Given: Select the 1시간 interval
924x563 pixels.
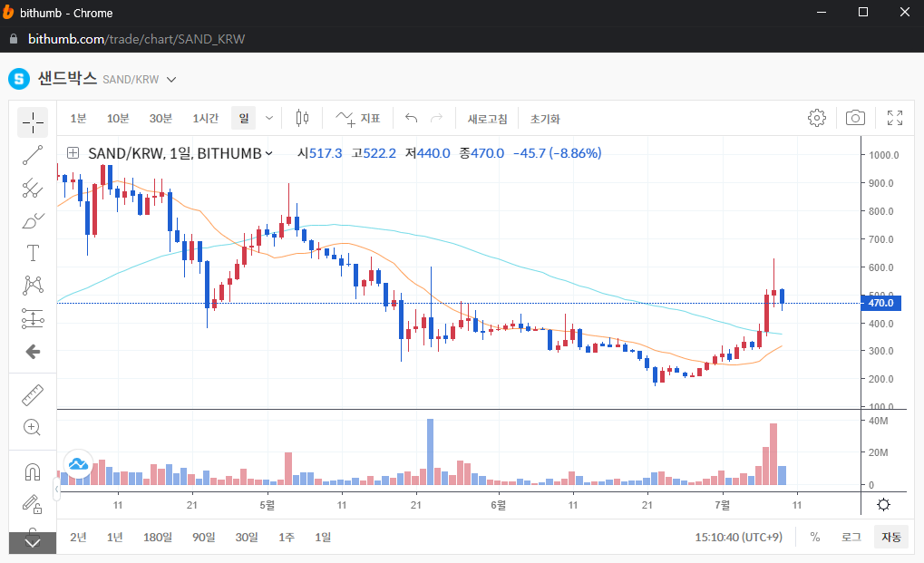Looking at the screenshot, I should coord(205,119).
